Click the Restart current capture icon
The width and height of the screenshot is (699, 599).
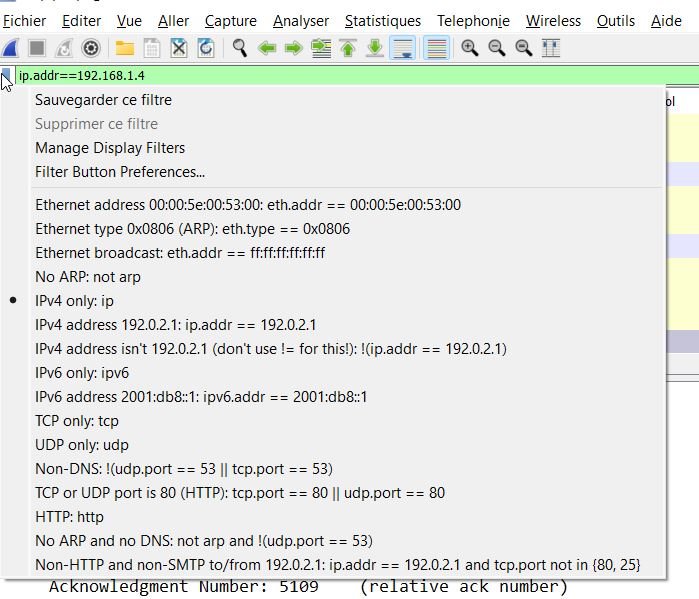(64, 48)
